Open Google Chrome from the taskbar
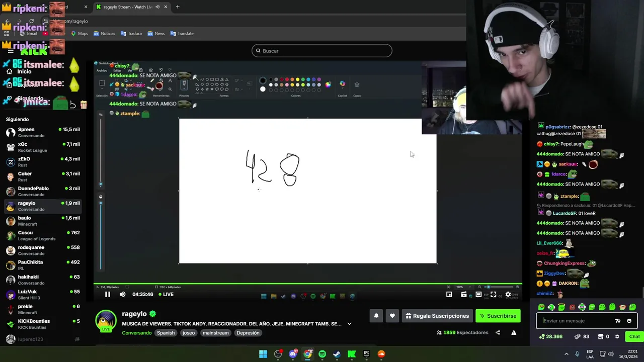This screenshot has width=644, height=362. click(x=307, y=354)
